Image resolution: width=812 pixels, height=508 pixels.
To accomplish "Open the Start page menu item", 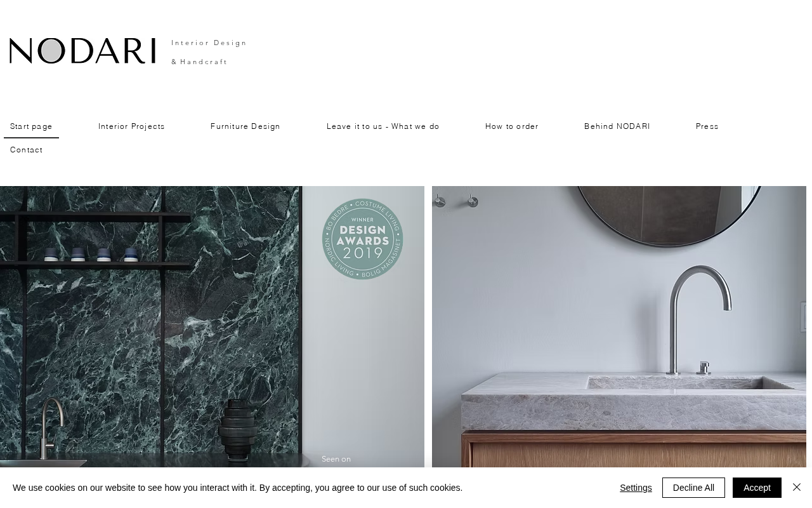I will 31,126.
